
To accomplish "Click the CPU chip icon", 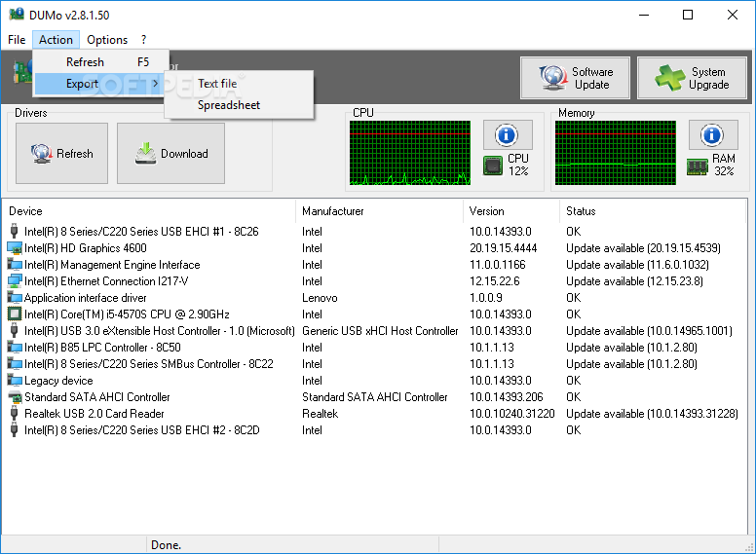I will [x=493, y=166].
